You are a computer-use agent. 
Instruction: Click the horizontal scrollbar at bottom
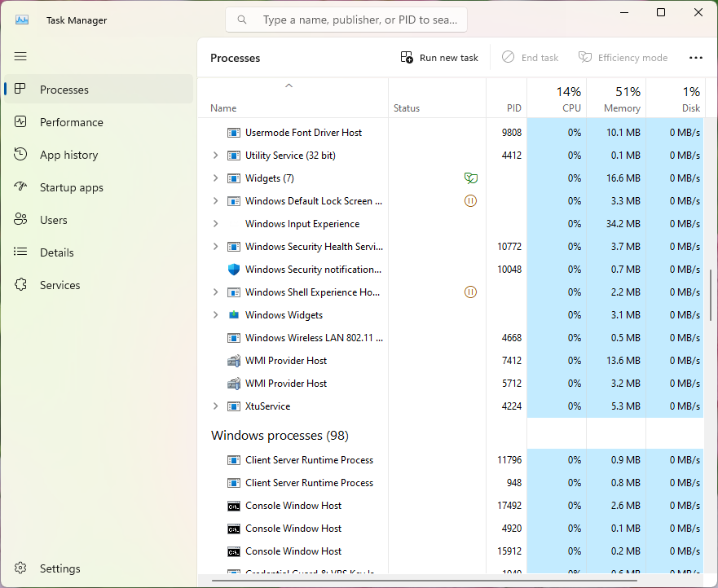tap(424, 581)
